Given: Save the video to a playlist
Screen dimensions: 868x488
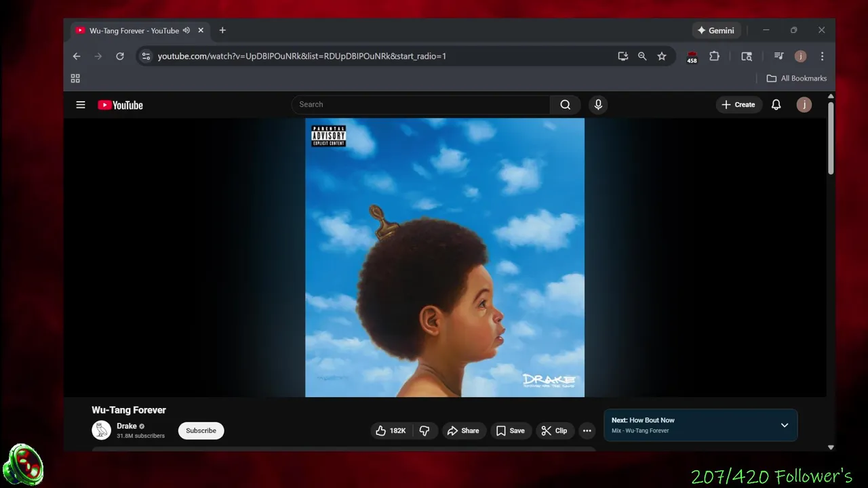Looking at the screenshot, I should [x=510, y=430].
